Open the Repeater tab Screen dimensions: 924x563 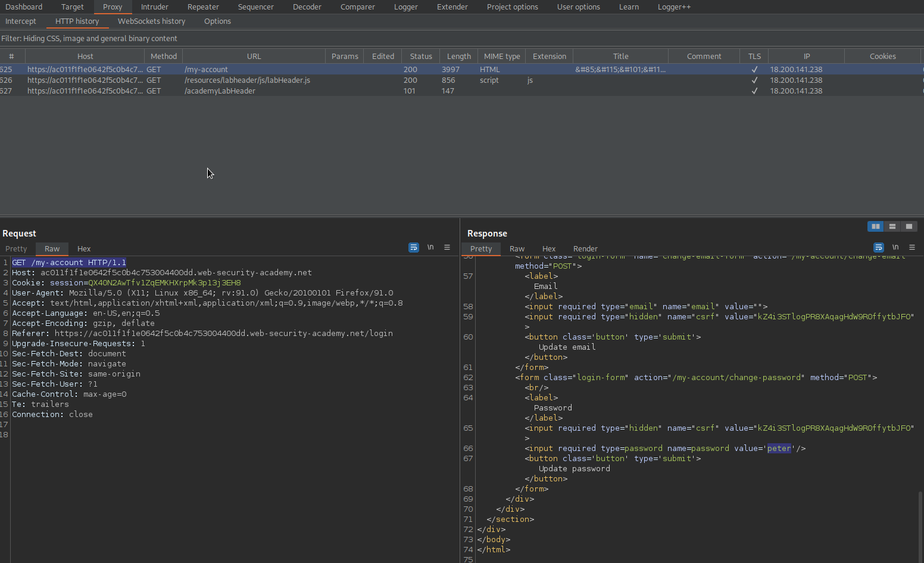[204, 7]
